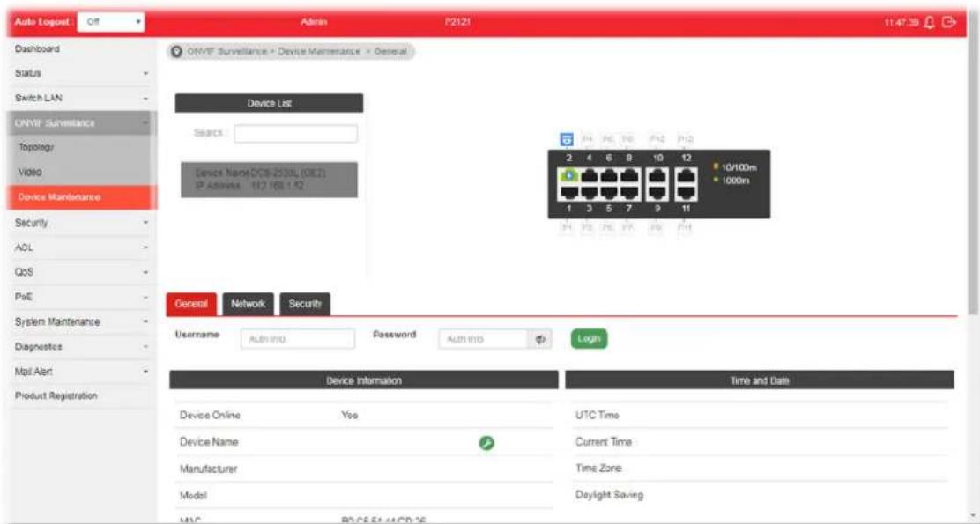The image size is (980, 524).
Task: Click the 'Manufacturer' row label
Action: (208, 469)
